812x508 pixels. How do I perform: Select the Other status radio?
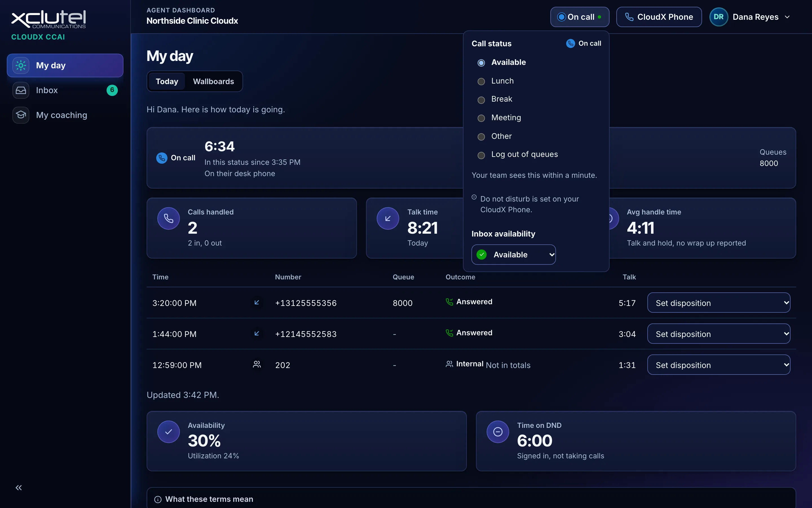point(481,136)
